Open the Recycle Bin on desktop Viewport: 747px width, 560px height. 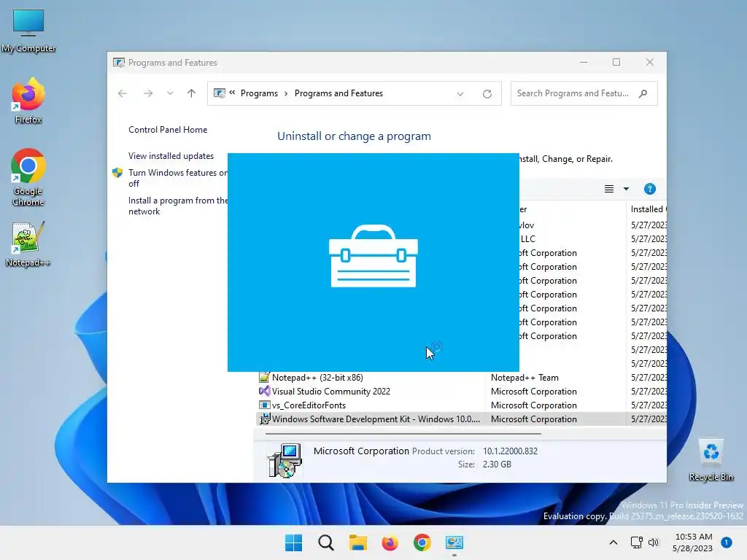coord(711,460)
